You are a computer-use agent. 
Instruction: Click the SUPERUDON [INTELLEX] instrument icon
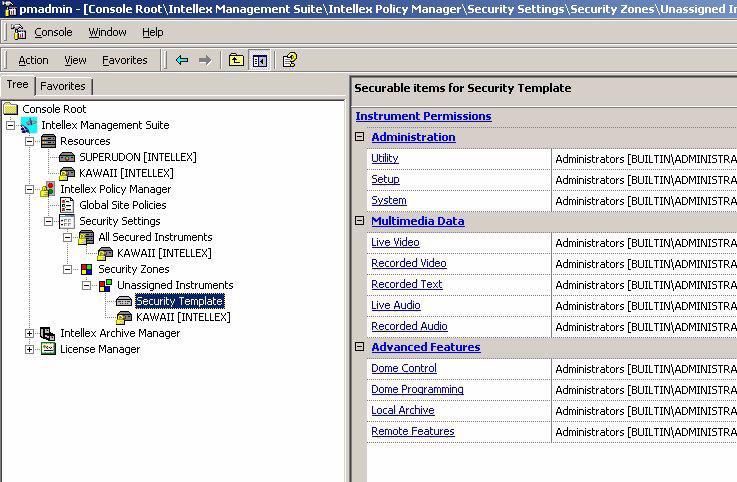point(67,157)
